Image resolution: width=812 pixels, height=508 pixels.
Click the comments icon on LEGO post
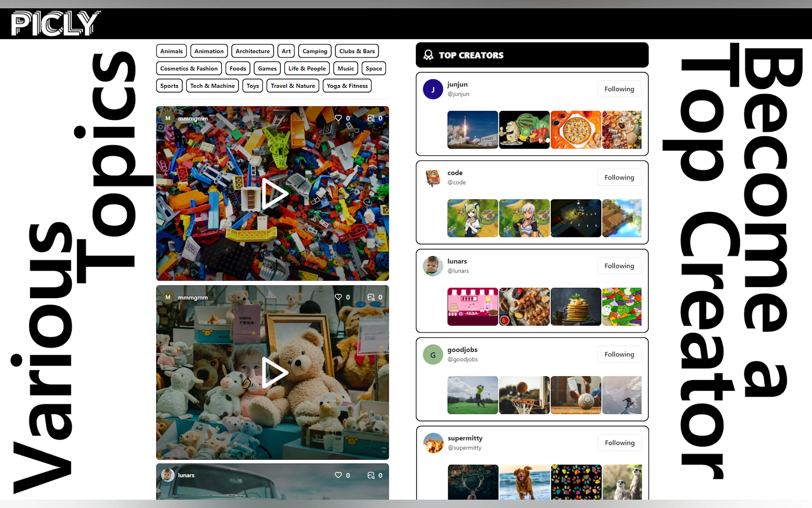pos(371,118)
